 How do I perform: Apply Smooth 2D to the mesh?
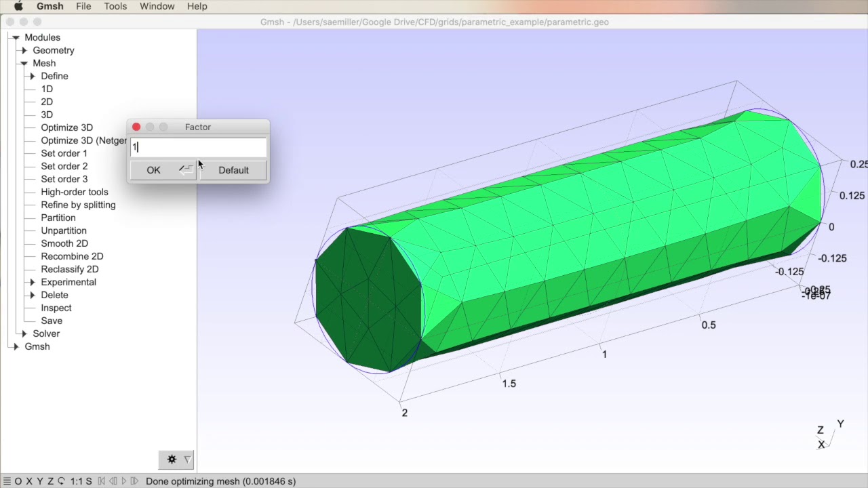point(64,243)
